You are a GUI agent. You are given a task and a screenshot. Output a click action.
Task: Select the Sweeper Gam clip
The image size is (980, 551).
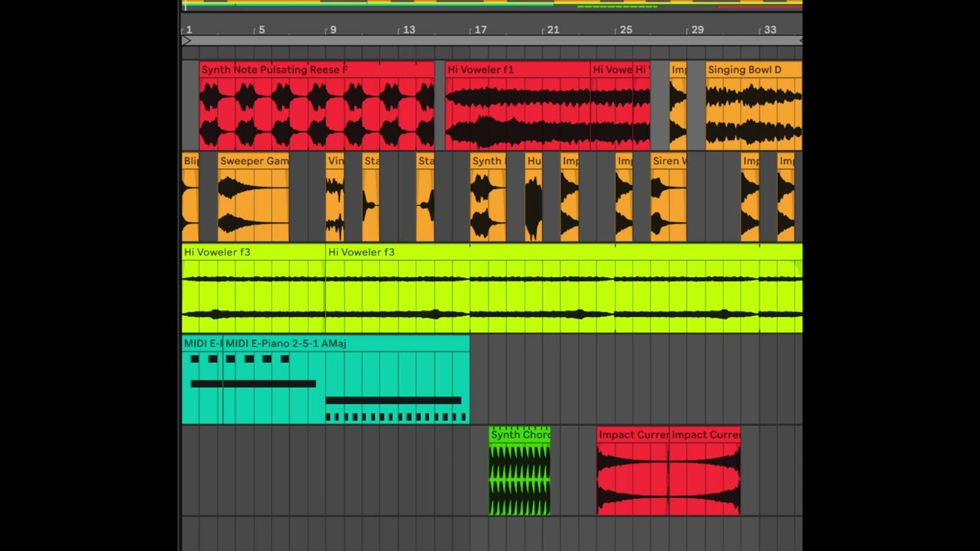[253, 197]
